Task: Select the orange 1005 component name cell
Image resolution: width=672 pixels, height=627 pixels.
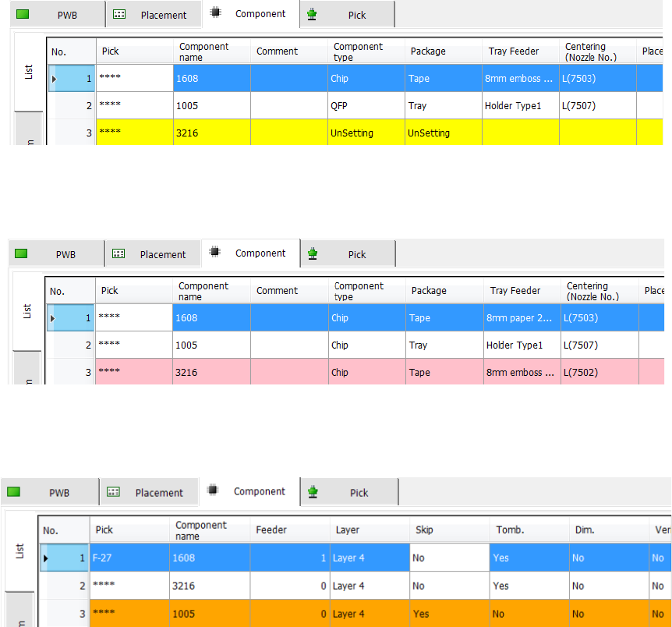Action: 210,614
